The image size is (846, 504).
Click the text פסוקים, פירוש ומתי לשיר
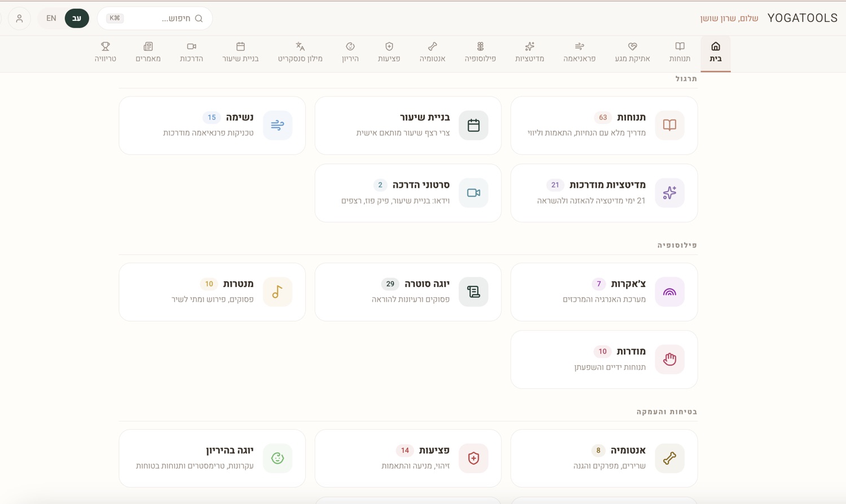(x=213, y=299)
